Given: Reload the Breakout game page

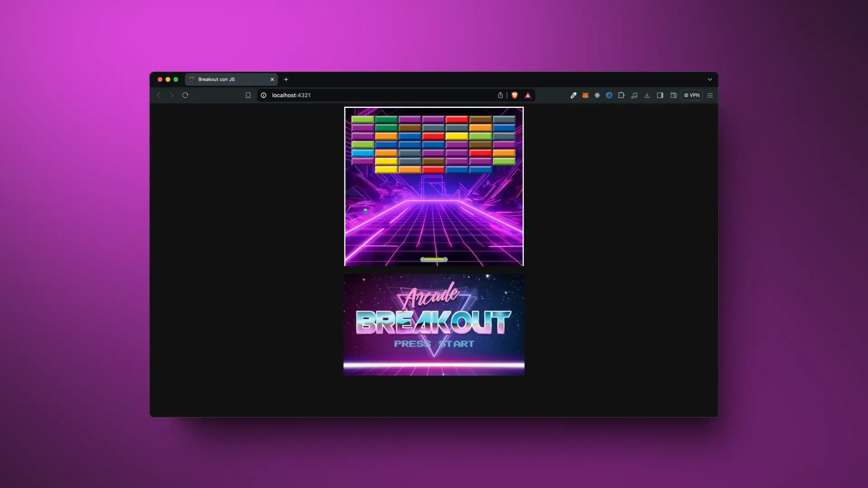Looking at the screenshot, I should tap(185, 95).
